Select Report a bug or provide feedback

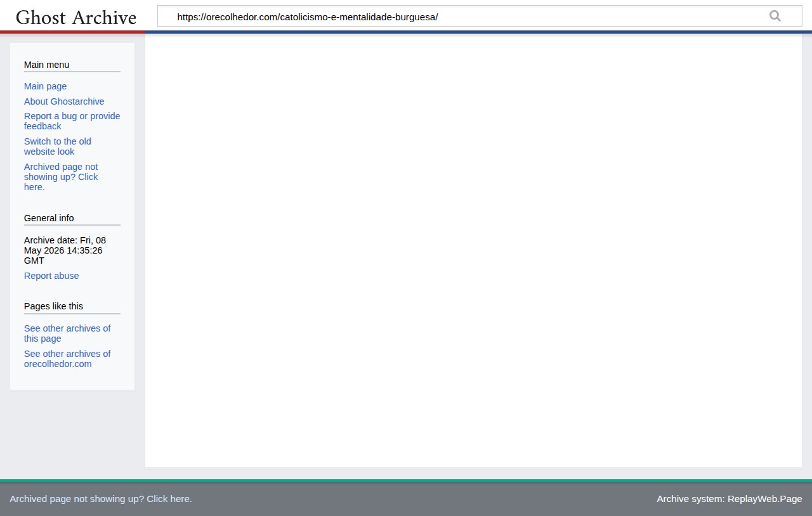click(72, 121)
